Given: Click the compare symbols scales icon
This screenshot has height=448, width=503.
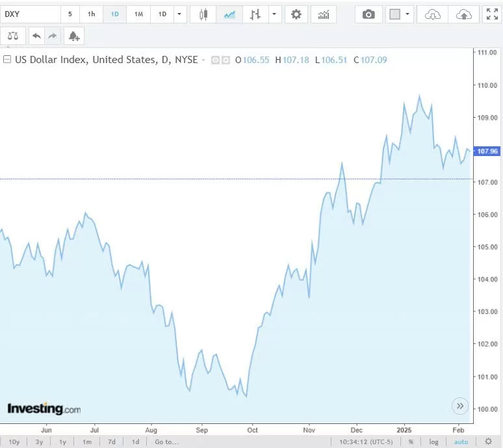Looking at the screenshot, I should (13, 36).
